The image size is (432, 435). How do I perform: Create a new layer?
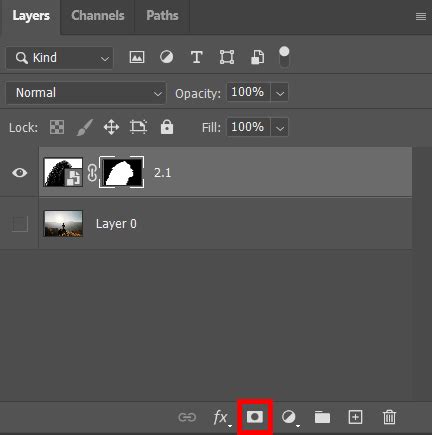coord(355,417)
